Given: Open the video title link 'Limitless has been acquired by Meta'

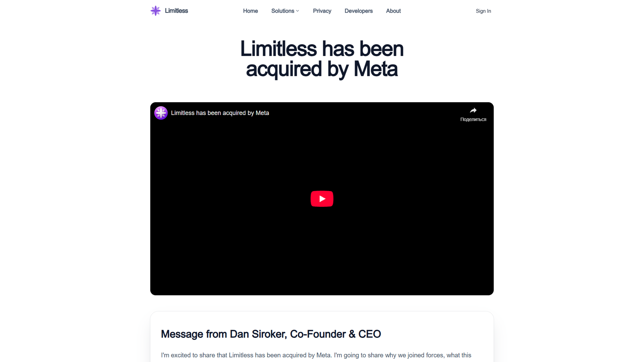Looking at the screenshot, I should point(220,113).
